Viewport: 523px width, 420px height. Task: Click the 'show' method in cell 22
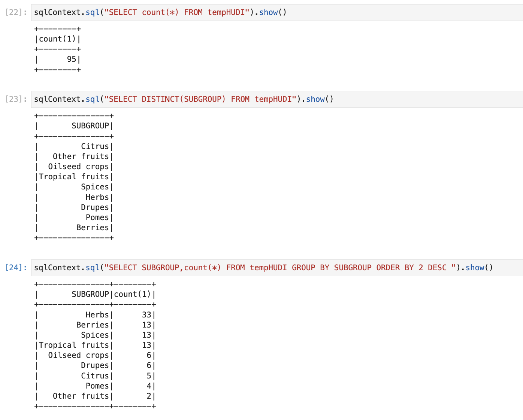(x=268, y=12)
